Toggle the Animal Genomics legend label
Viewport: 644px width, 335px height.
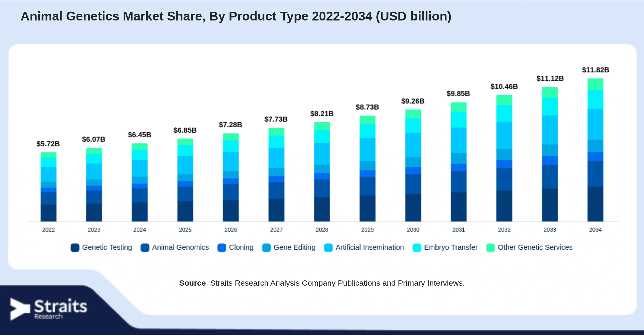click(180, 247)
